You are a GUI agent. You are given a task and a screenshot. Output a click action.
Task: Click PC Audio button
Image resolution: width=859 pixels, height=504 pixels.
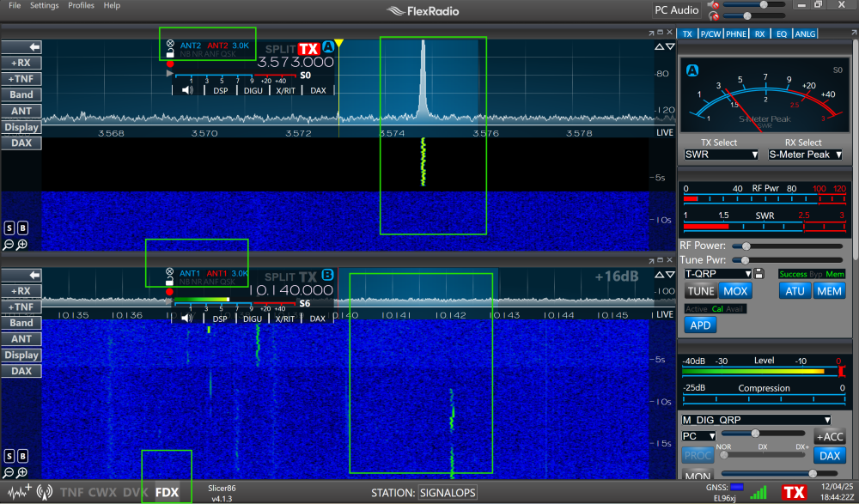pos(677,9)
